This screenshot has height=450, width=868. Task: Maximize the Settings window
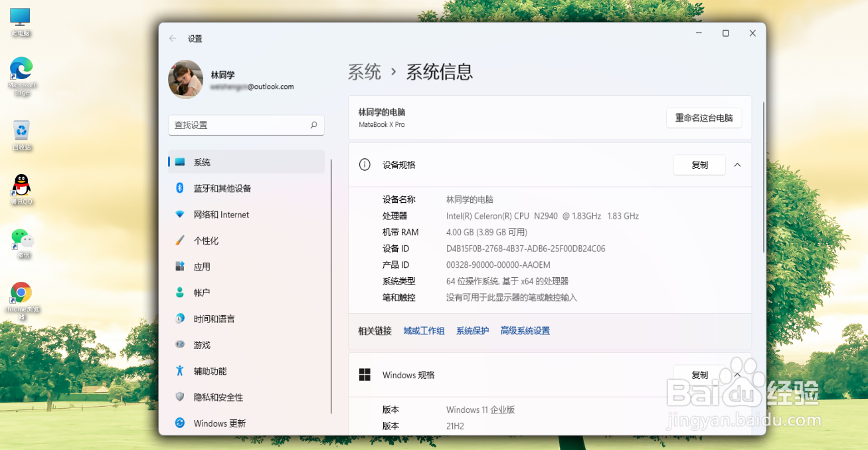coord(725,33)
